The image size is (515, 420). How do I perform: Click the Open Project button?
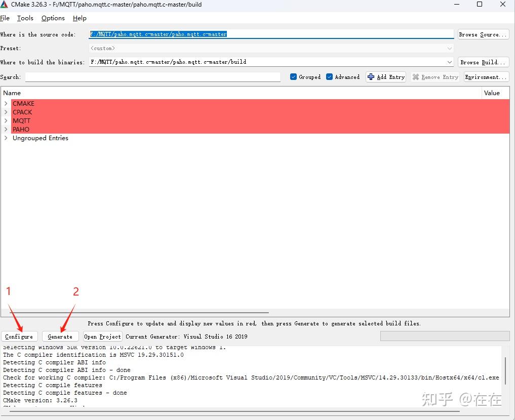pyautogui.click(x=102, y=337)
